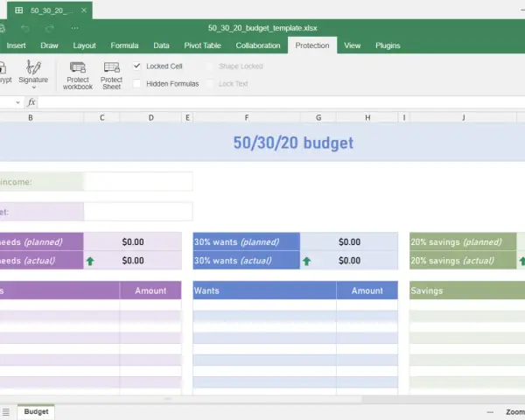525x420 pixels.
Task: Select column H header
Action: 367,117
